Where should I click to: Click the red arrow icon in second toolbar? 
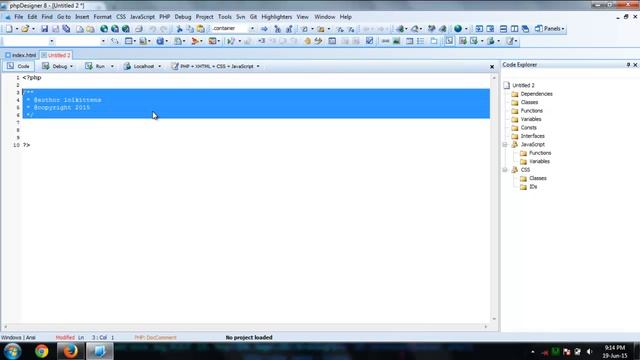coord(195,41)
